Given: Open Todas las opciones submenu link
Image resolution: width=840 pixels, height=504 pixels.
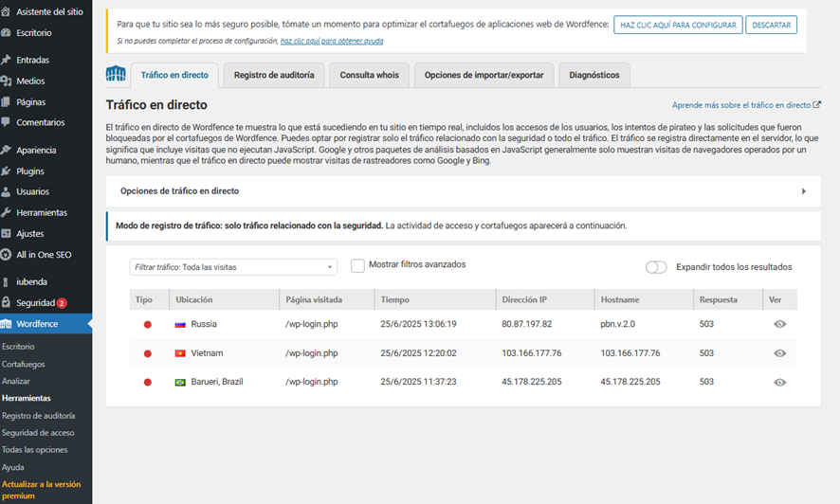Looking at the screenshot, I should click(35, 449).
